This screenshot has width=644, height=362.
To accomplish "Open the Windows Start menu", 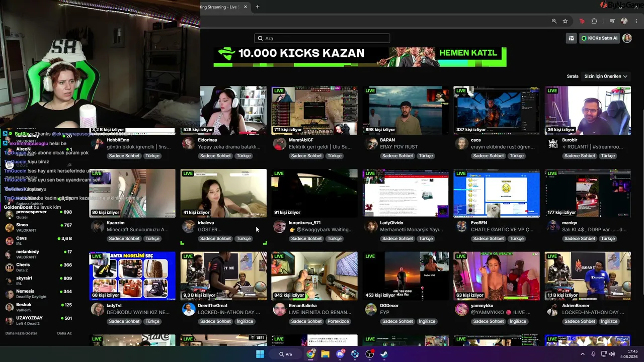I will [260, 354].
